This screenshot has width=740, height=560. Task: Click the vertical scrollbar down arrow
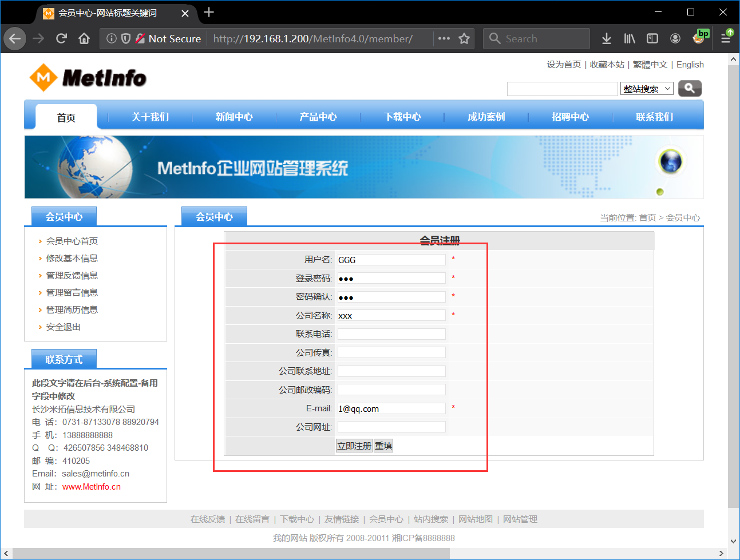point(733,541)
